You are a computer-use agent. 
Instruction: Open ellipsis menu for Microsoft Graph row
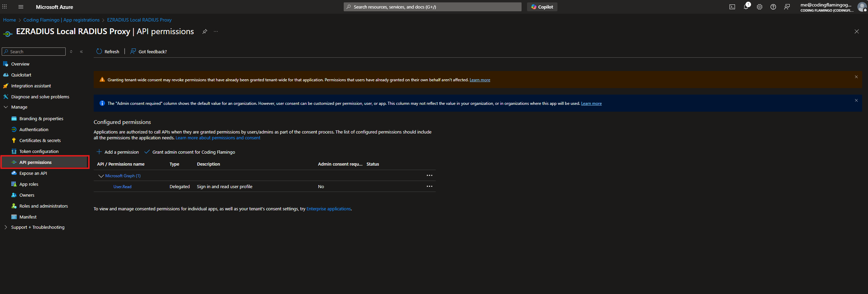pyautogui.click(x=430, y=176)
